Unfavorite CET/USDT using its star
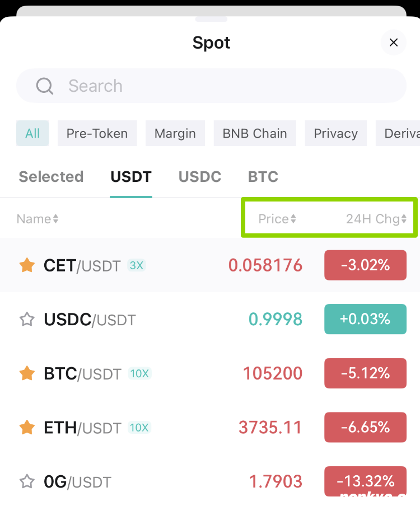 tap(27, 265)
